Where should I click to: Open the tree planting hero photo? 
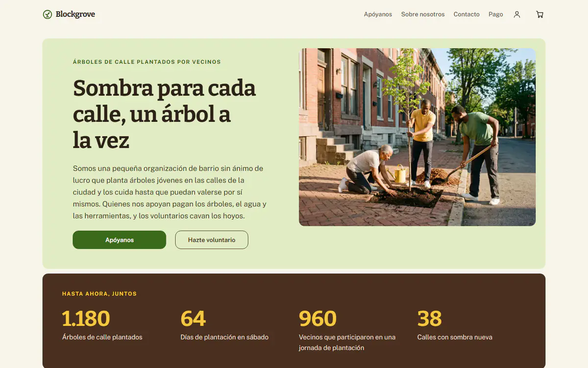coord(417,137)
